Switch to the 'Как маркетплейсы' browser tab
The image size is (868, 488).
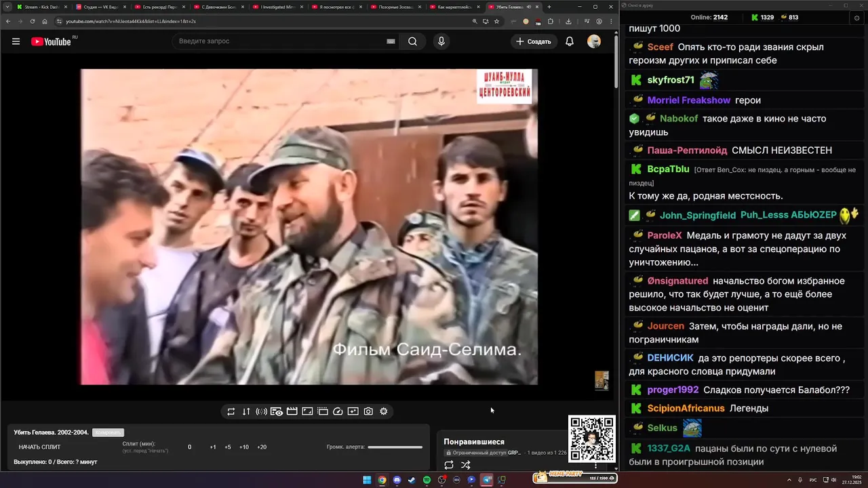click(455, 7)
